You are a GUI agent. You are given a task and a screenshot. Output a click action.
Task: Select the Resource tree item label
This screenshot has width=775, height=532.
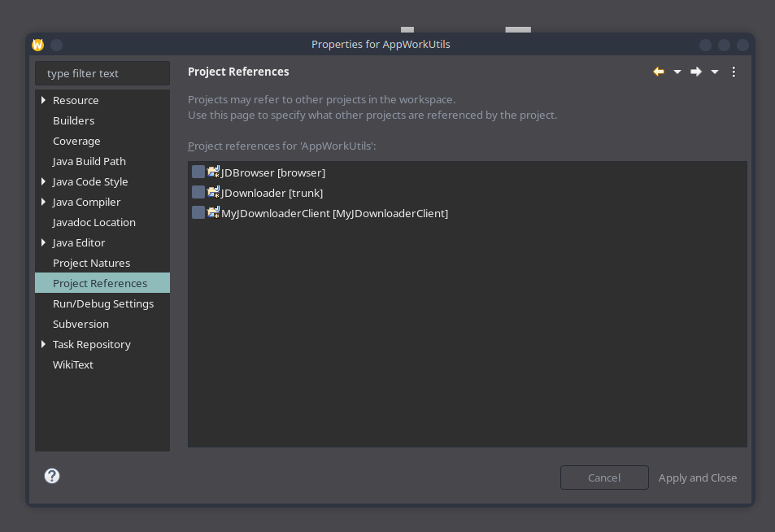(x=76, y=100)
